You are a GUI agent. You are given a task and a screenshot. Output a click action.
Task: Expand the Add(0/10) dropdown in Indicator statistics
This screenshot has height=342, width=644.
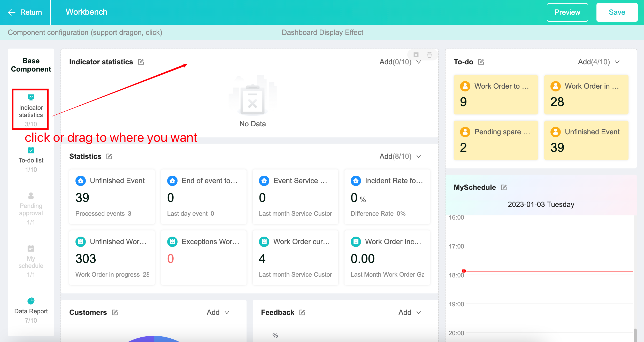[400, 62]
